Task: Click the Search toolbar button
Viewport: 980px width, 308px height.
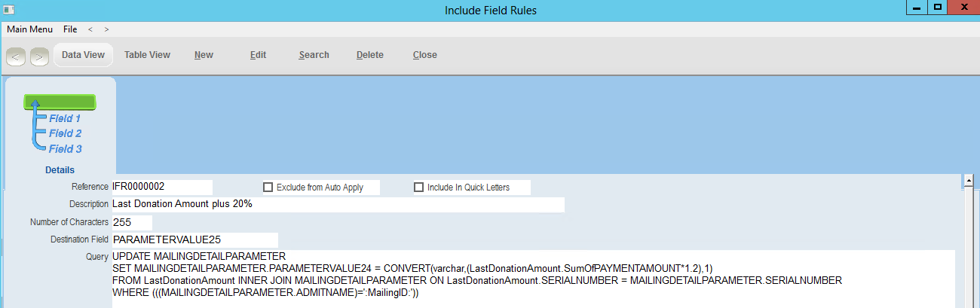Action: [314, 55]
